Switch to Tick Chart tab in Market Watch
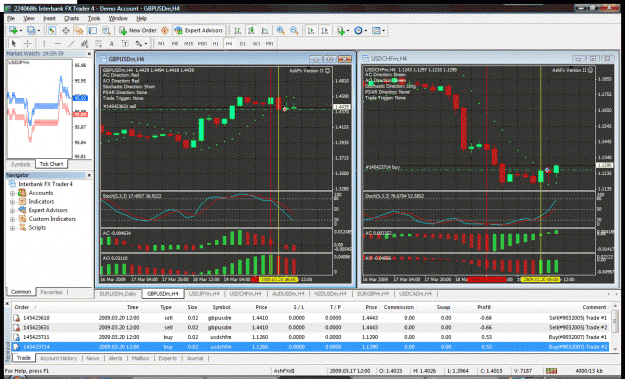 [51, 164]
